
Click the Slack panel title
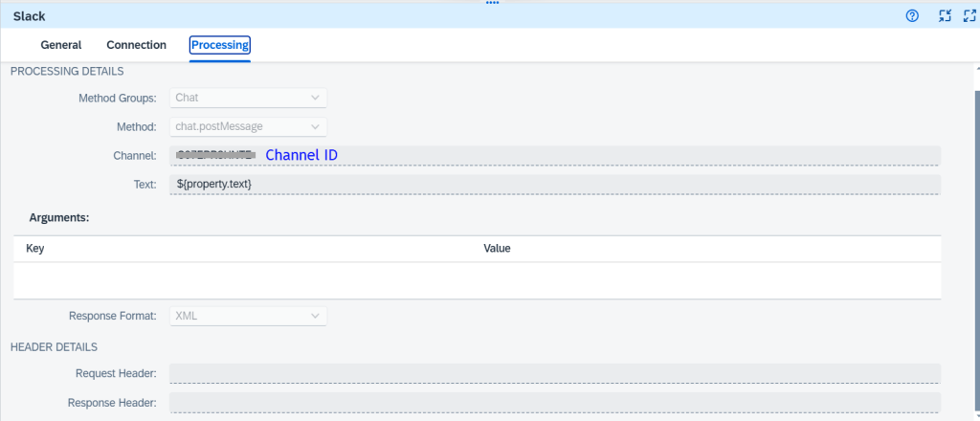[x=29, y=16]
